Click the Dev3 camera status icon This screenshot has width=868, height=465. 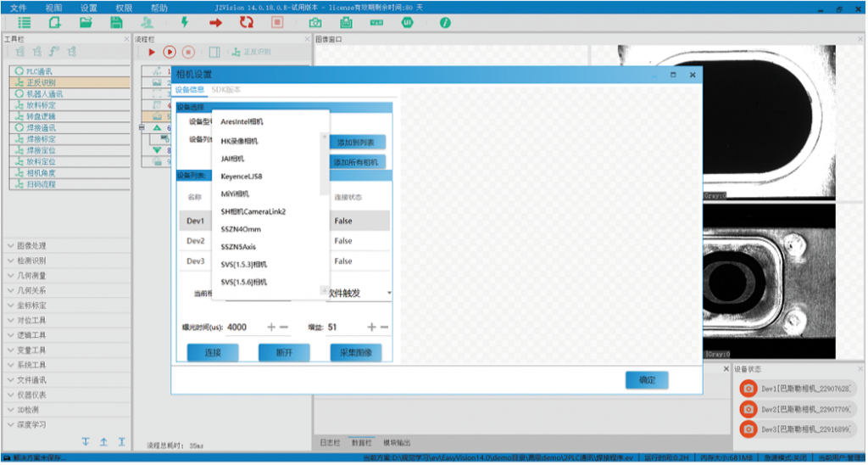tap(748, 429)
